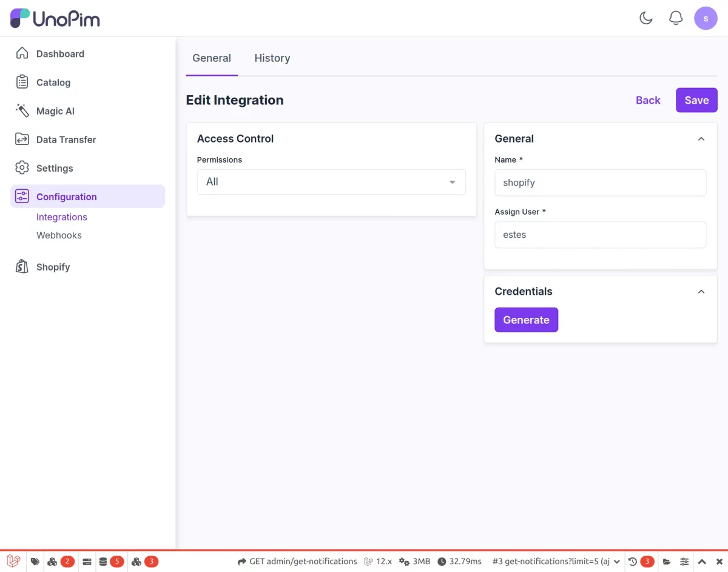This screenshot has height=572, width=728.
Task: Click the Permissions label
Action: 220,160
